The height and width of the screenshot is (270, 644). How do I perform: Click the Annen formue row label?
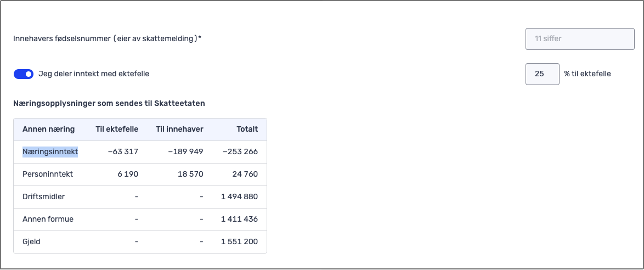pyautogui.click(x=48, y=220)
